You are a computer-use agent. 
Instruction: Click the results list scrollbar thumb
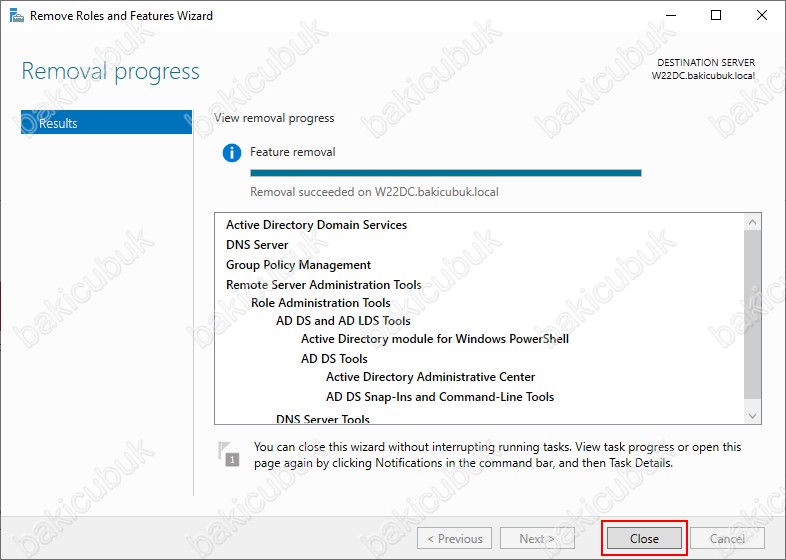[752, 315]
